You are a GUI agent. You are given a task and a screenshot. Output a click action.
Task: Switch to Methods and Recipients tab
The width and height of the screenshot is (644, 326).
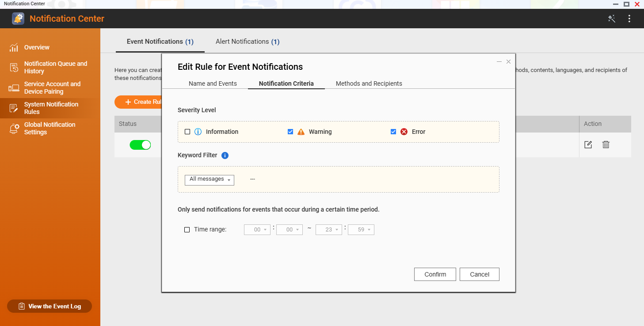tap(369, 83)
